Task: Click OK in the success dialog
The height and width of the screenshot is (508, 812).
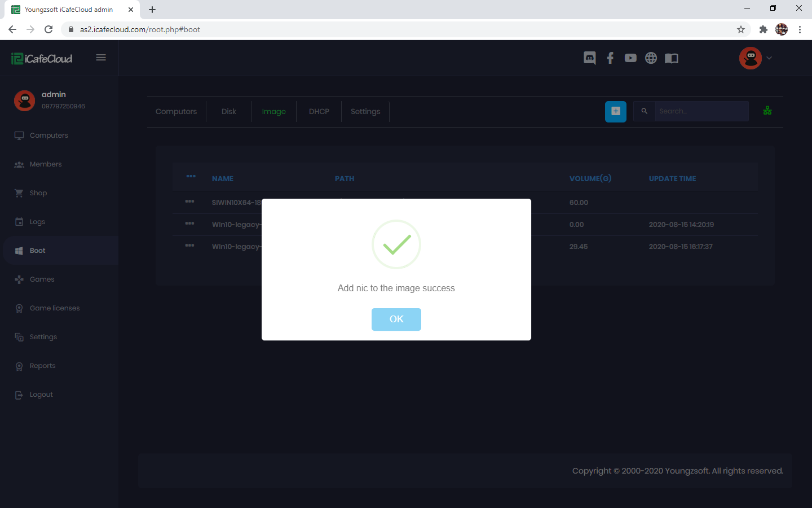Action: [396, 319]
